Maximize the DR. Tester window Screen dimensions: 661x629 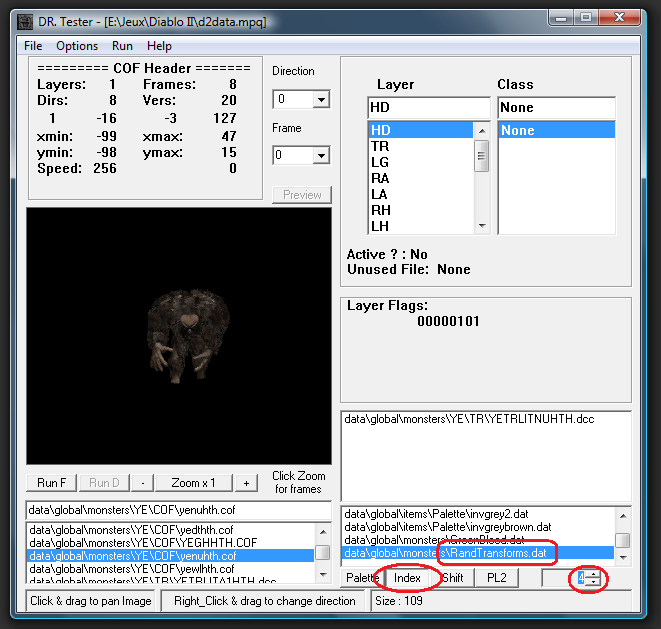586,18
